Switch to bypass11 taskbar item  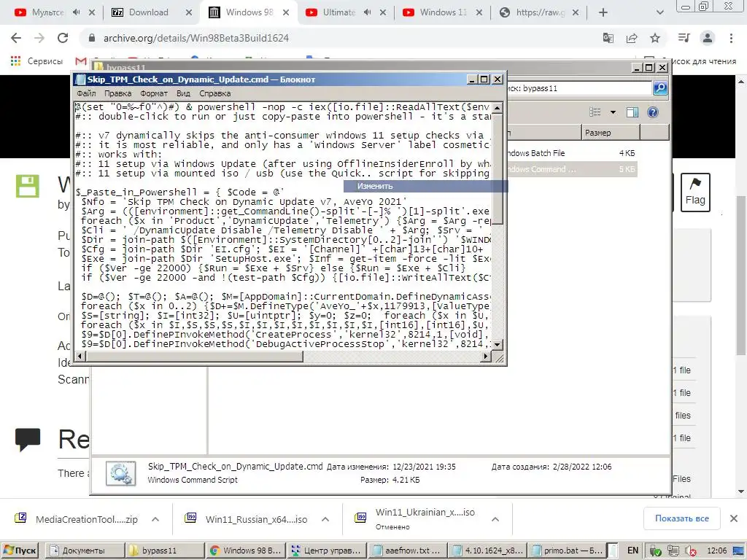[165, 551]
